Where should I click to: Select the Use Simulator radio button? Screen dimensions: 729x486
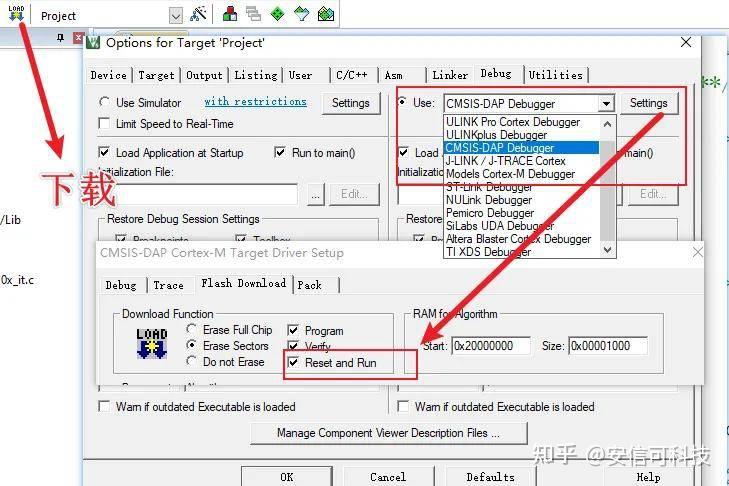[105, 102]
